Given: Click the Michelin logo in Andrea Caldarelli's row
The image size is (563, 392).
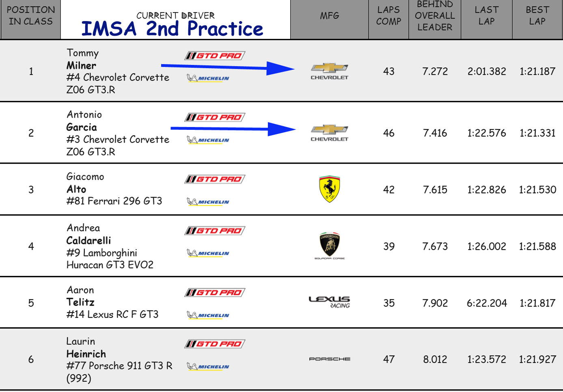Looking at the screenshot, I should pyautogui.click(x=208, y=253).
